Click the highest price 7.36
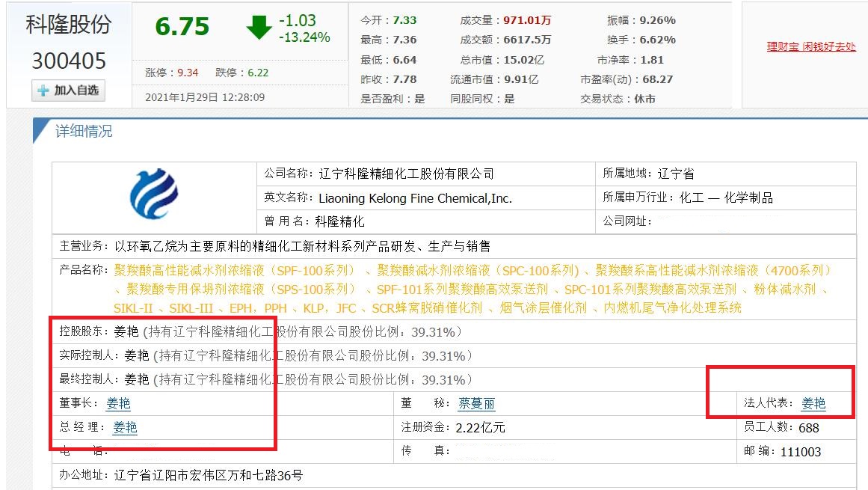Viewport: 868px width, 490px height. 404,40
